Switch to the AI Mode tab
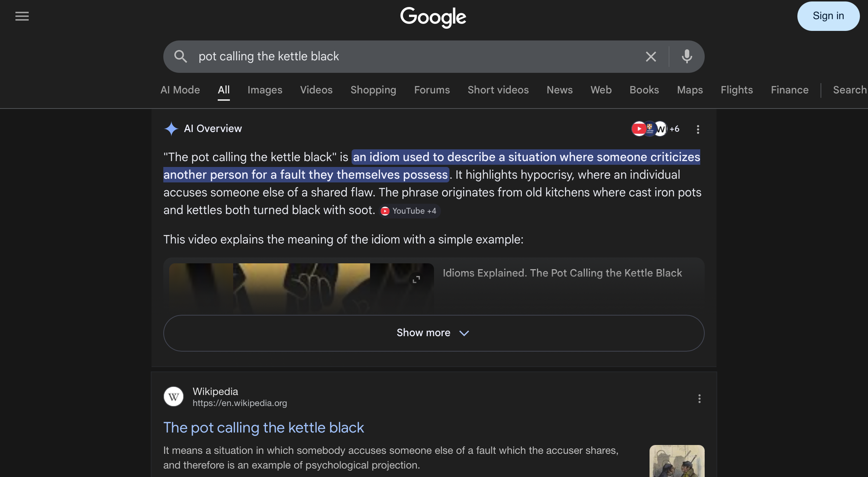This screenshot has width=868, height=477. coord(180,90)
